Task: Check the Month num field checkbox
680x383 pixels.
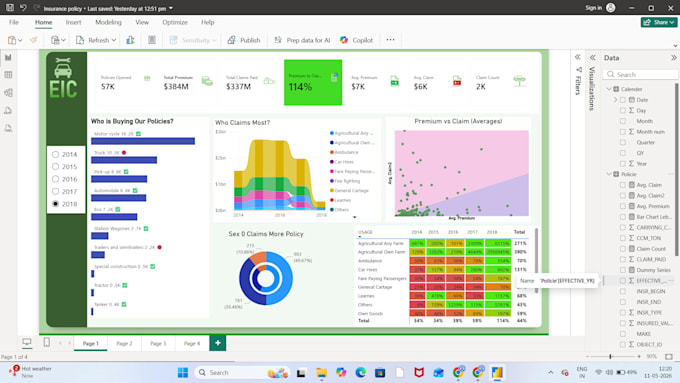Action: (x=623, y=131)
